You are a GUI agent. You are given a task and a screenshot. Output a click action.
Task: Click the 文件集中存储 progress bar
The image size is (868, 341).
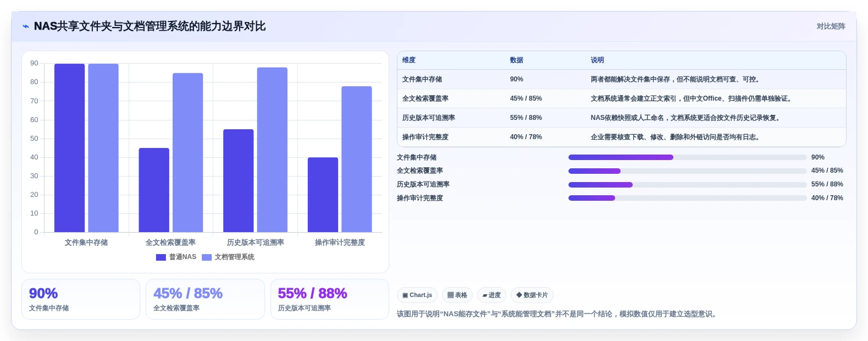[x=687, y=158]
